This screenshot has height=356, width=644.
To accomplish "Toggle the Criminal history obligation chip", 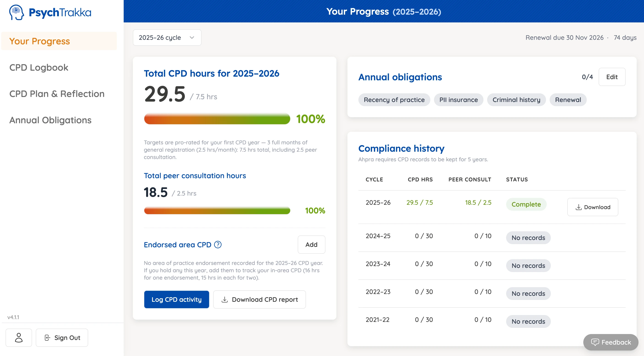I will point(516,100).
